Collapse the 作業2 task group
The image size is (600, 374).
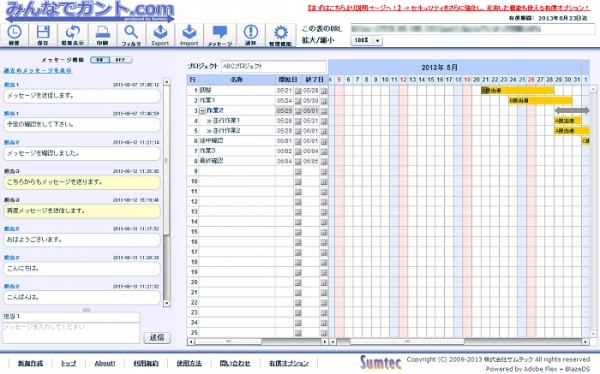click(202, 111)
